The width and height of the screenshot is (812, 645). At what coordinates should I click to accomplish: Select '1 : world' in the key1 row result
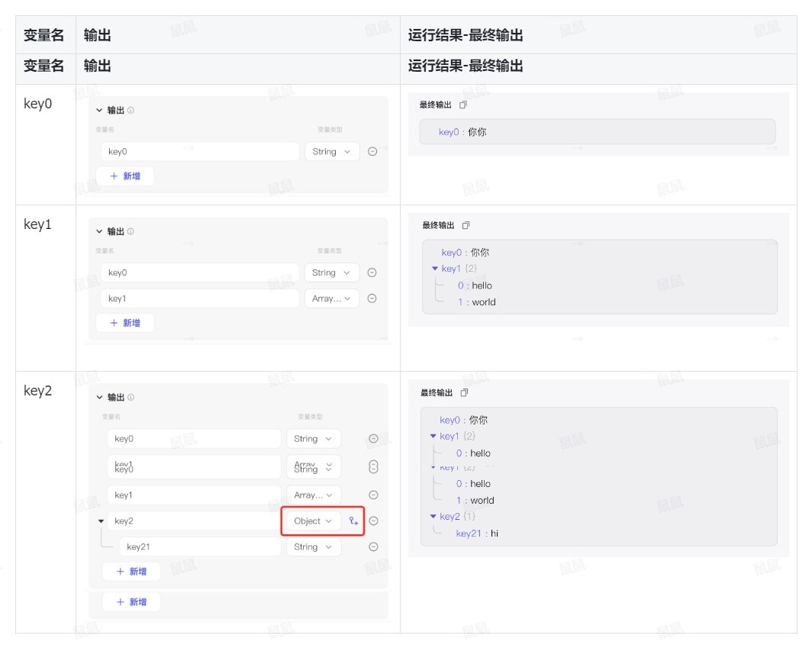pyautogui.click(x=476, y=302)
